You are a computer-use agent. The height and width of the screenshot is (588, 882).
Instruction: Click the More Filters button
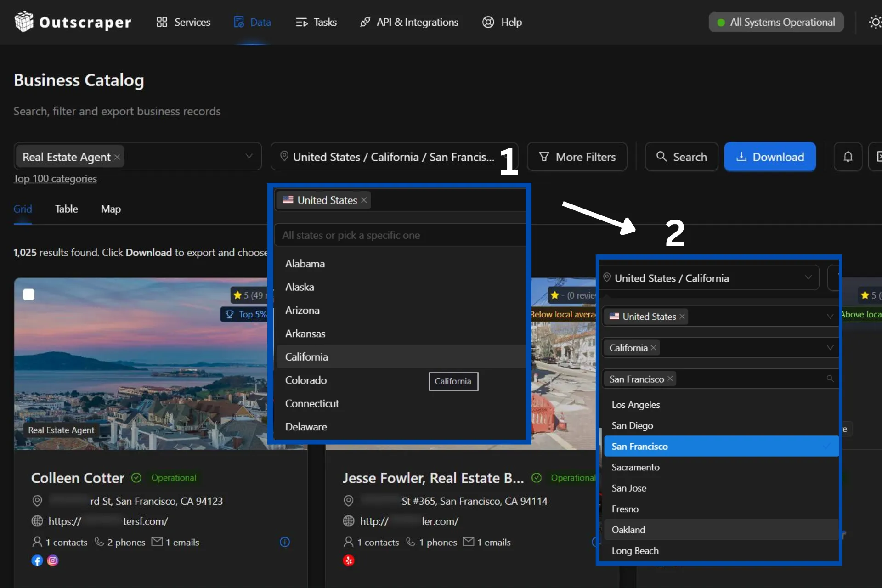click(x=577, y=157)
